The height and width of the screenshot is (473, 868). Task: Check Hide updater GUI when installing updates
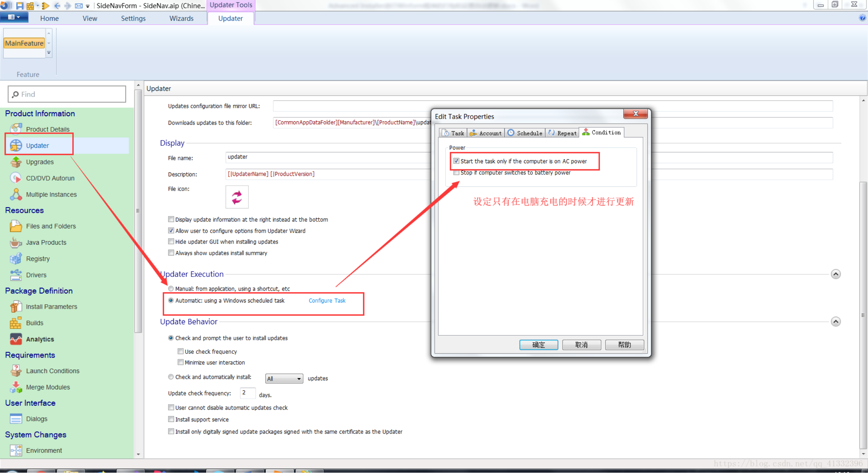[x=171, y=242]
